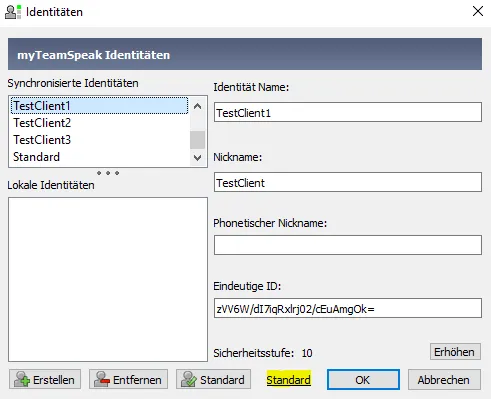Viewport: 491px width, 399px height.
Task: Click the highlighted Standard link
Action: 288,380
